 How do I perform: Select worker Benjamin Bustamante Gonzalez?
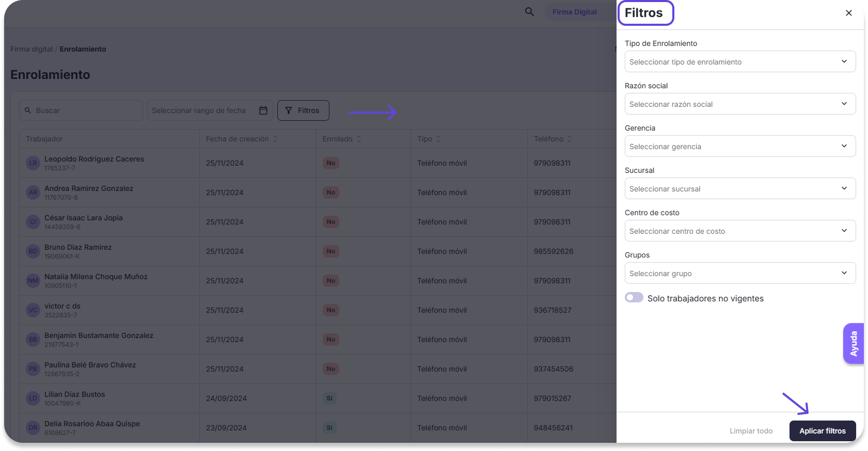coord(99,335)
